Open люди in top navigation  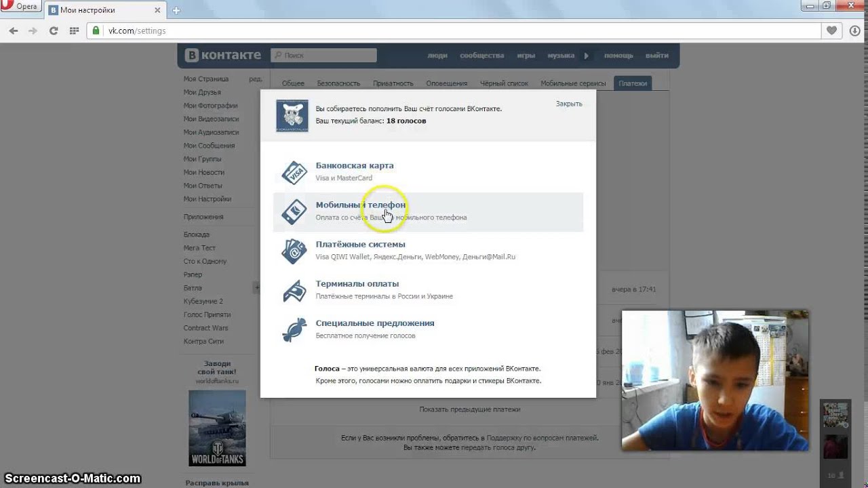tap(437, 56)
